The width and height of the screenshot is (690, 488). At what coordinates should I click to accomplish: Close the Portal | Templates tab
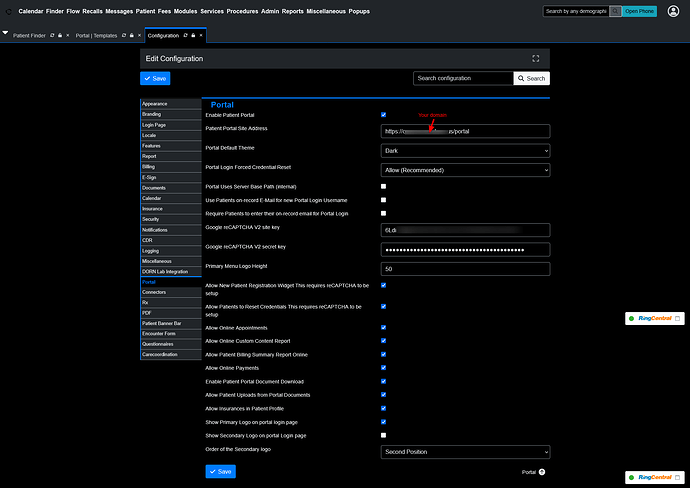pos(139,35)
